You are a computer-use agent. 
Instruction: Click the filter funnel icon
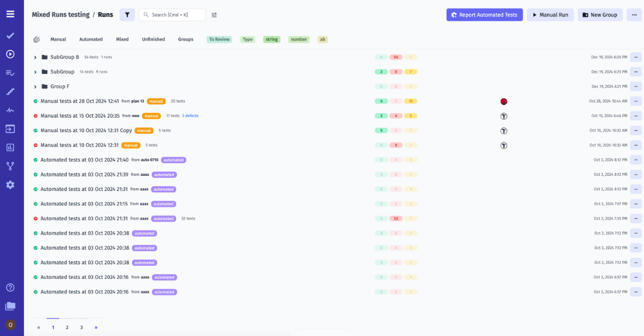pos(127,15)
